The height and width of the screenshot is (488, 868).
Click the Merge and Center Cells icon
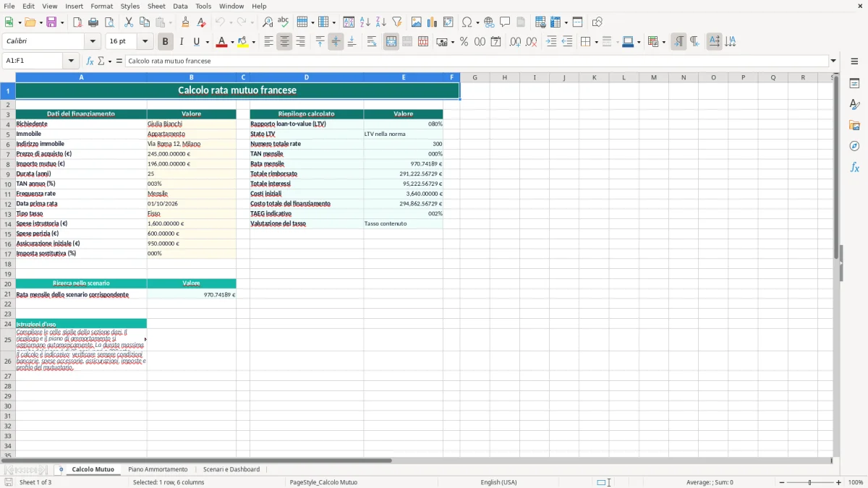391,42
